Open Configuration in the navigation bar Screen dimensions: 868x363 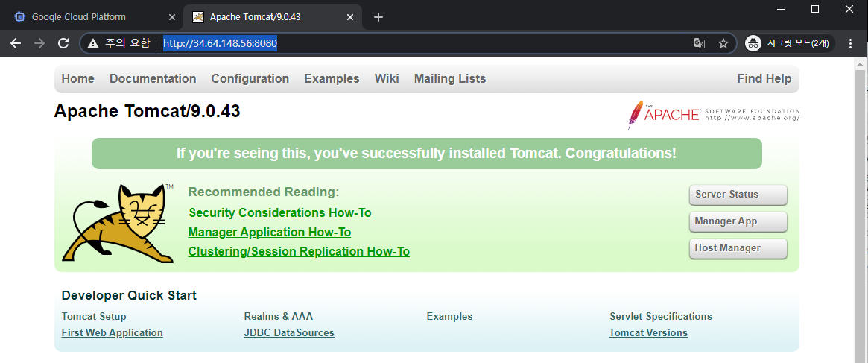(x=250, y=79)
